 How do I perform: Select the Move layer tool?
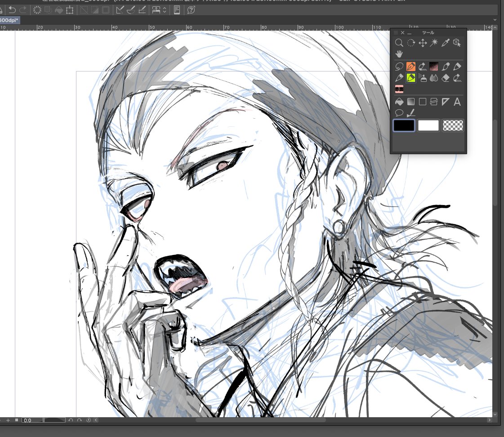422,43
